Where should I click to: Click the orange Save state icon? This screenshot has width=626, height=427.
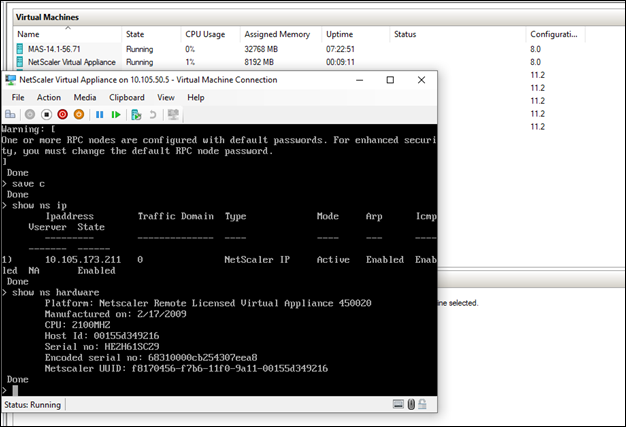point(79,115)
